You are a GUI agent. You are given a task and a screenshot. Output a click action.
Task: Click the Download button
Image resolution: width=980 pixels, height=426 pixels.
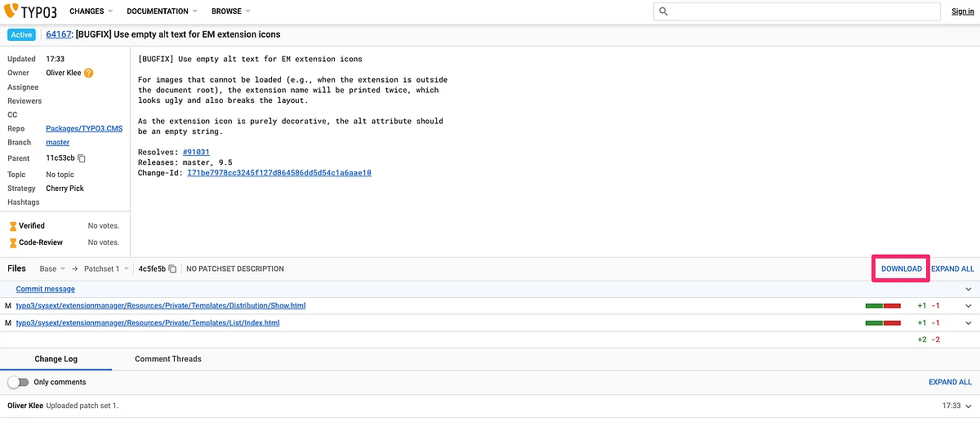point(901,268)
